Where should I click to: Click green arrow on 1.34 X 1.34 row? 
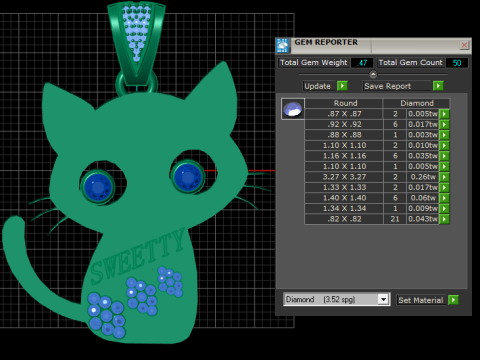coord(444,209)
